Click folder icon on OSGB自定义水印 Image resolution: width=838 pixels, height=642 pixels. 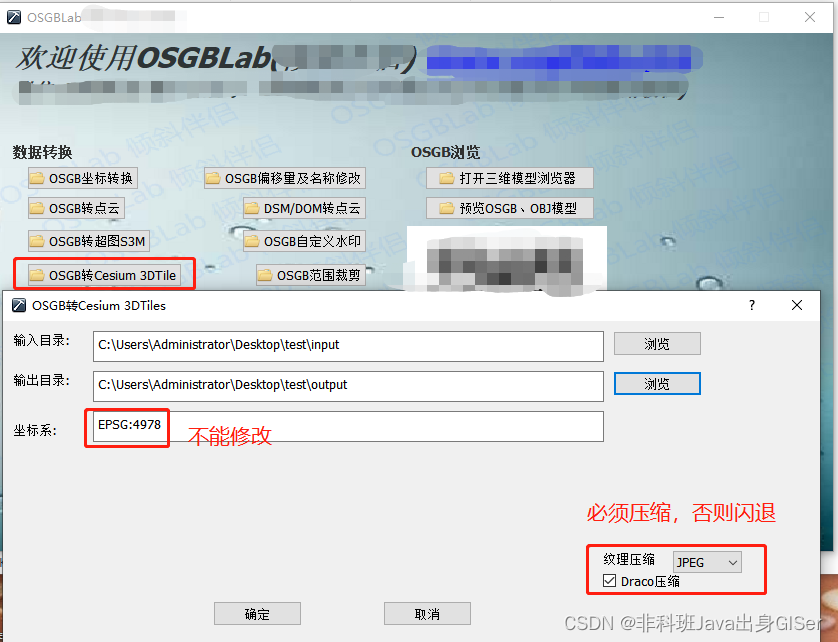point(252,242)
